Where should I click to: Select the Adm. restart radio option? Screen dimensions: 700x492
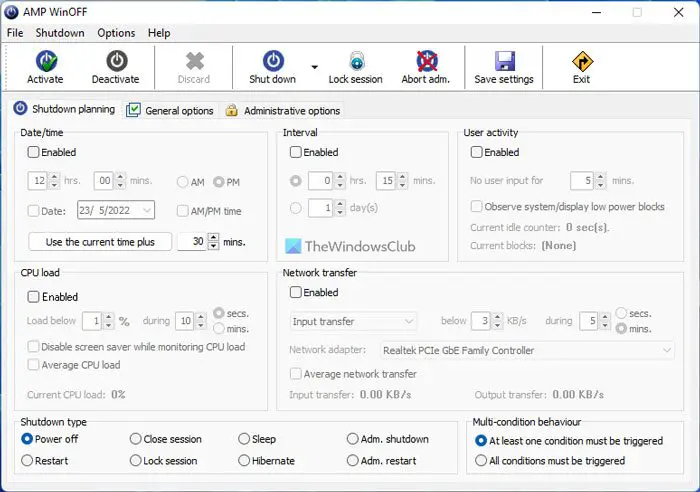353,460
